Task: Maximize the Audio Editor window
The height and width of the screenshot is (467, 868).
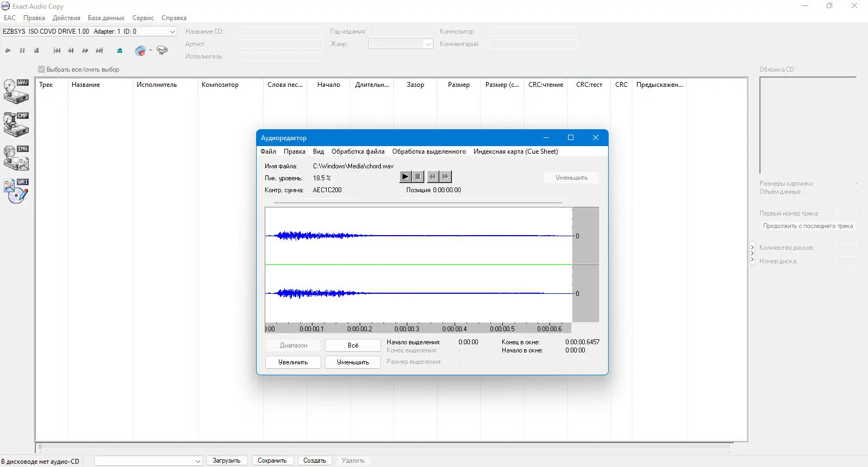Action: click(571, 137)
